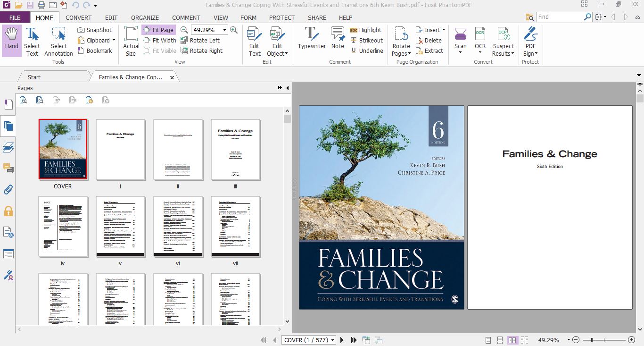
Task: Switch to continuous page view mode
Action: [500, 340]
